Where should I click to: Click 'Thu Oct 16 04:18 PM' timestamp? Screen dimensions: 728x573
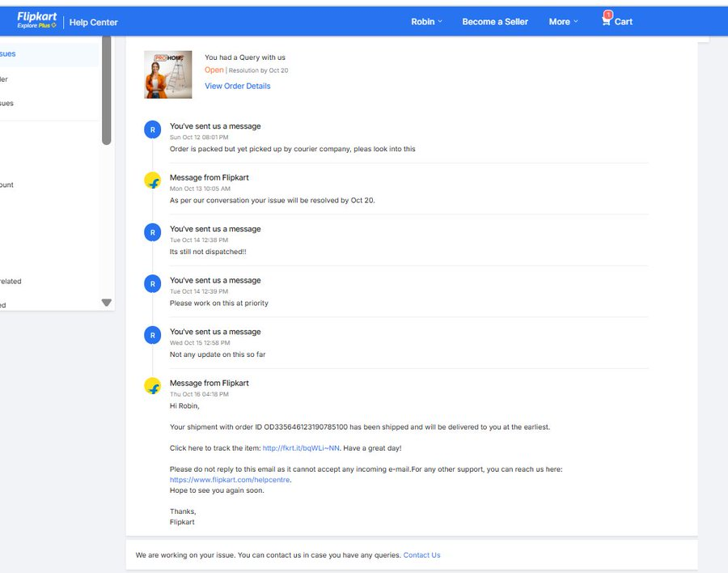tap(199, 394)
